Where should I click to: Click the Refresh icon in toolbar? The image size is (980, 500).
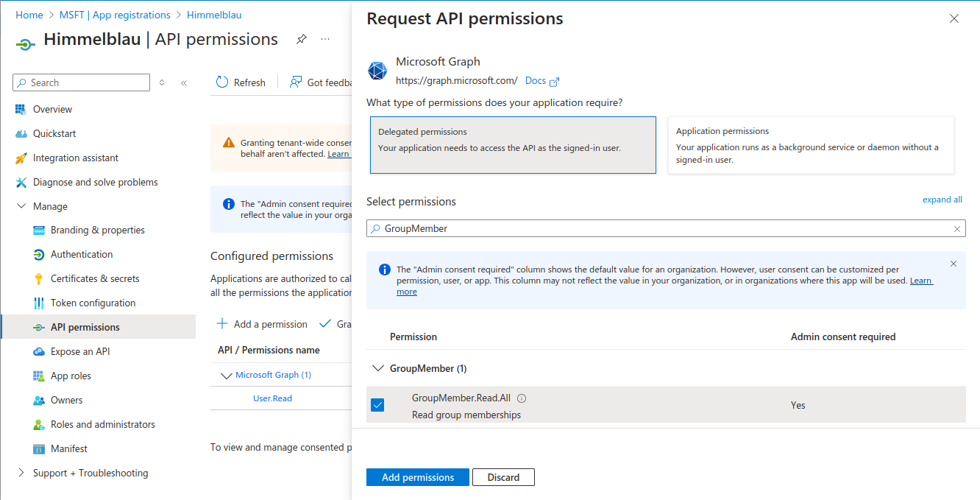[x=222, y=82]
